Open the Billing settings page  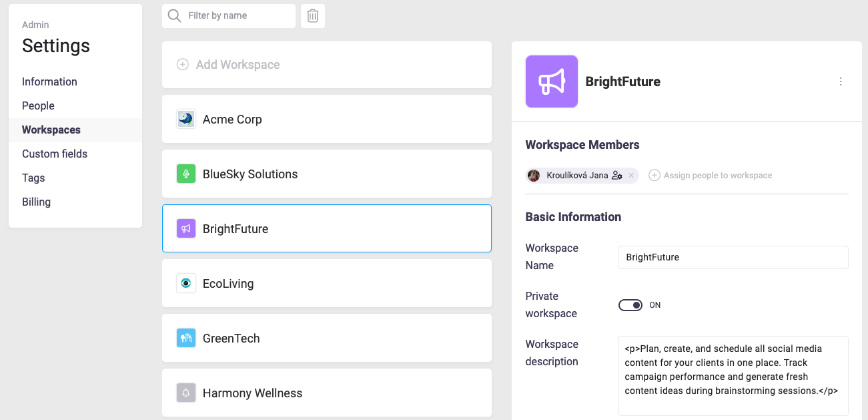click(x=36, y=202)
